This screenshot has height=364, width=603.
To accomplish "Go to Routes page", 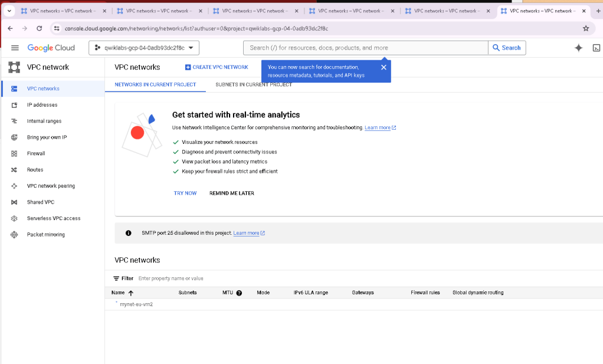I will 35,170.
